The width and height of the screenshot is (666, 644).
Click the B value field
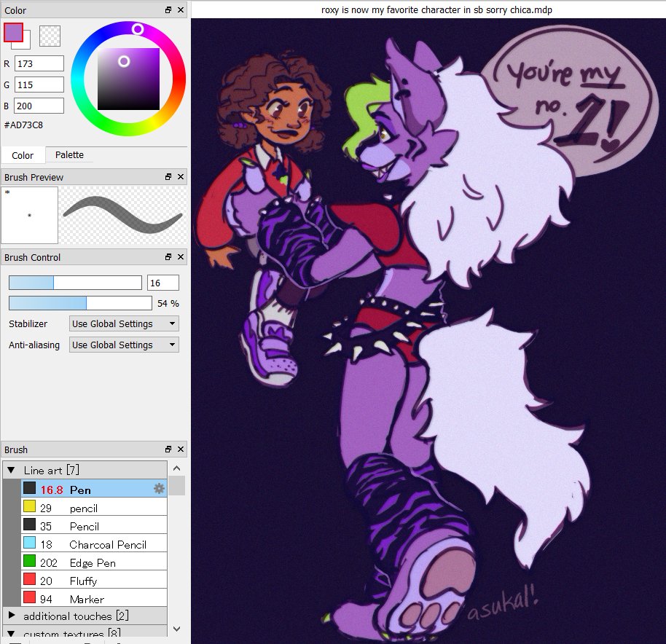(x=39, y=106)
